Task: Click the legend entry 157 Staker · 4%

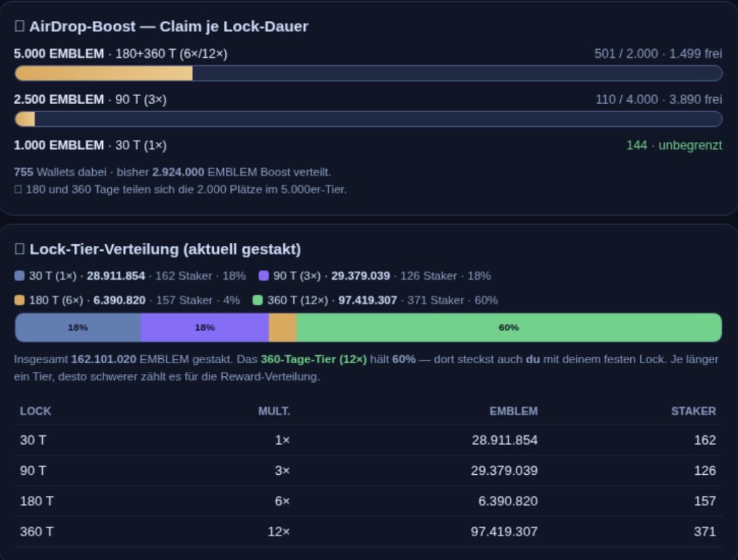Action: pos(197,300)
